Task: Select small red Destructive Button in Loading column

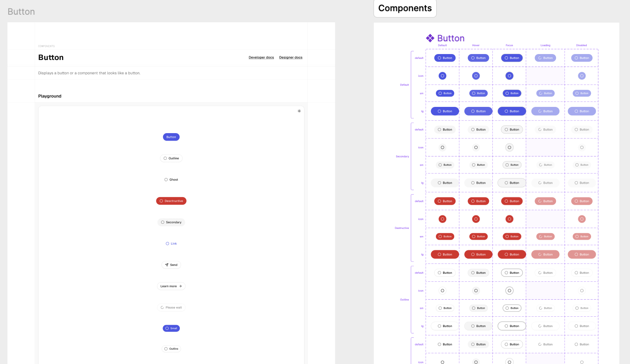Action: click(545, 236)
